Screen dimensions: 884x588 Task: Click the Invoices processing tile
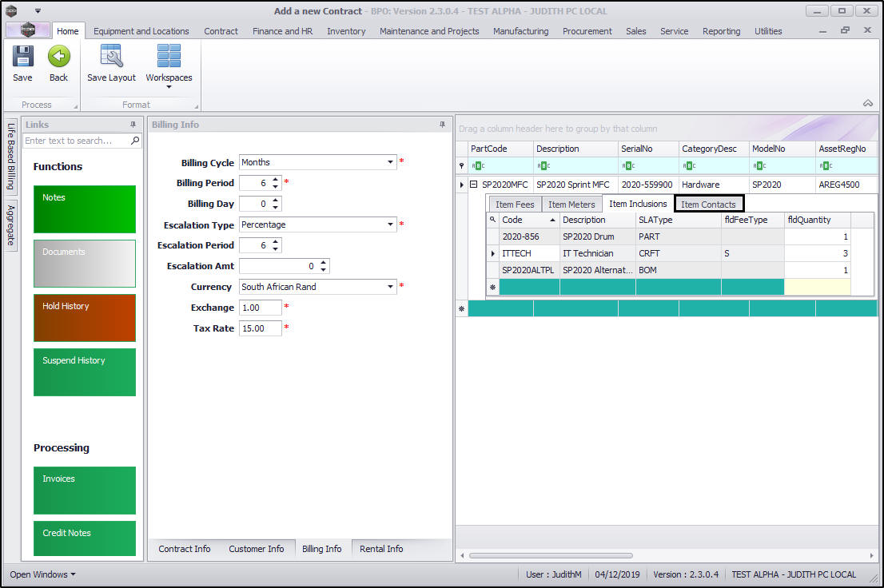[x=85, y=490]
